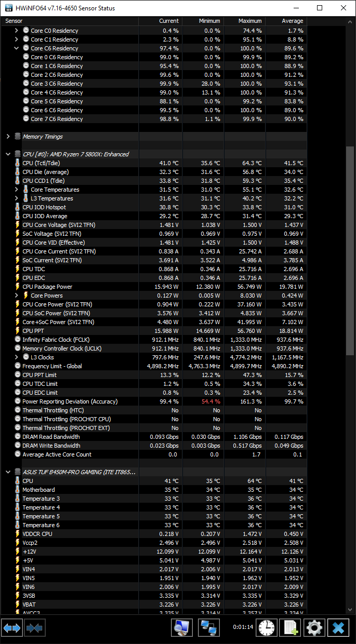Open the network connection computers icon
This screenshot has width=356, height=644.
tap(209, 628)
